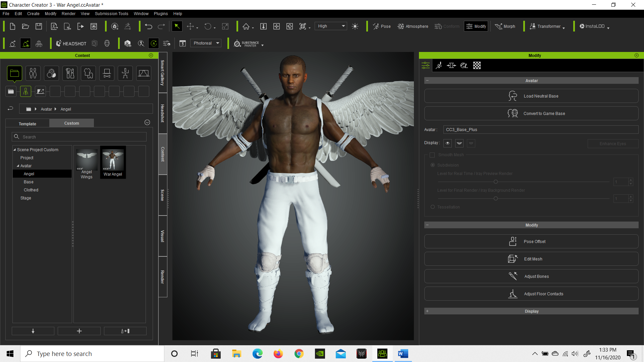The width and height of the screenshot is (644, 362).
Task: Toggle the teeth display visibility button
Action: pyautogui.click(x=459, y=143)
